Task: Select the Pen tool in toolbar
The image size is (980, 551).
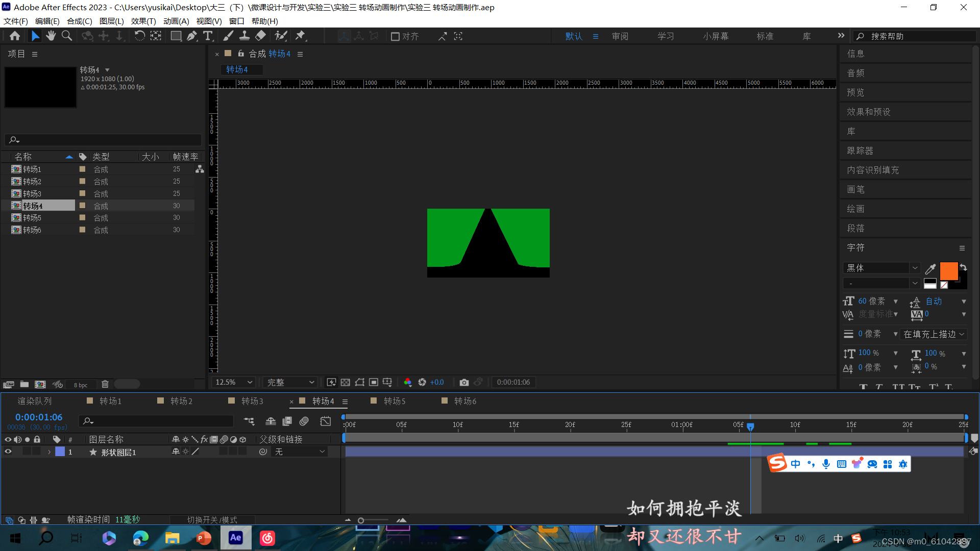Action: [x=192, y=36]
